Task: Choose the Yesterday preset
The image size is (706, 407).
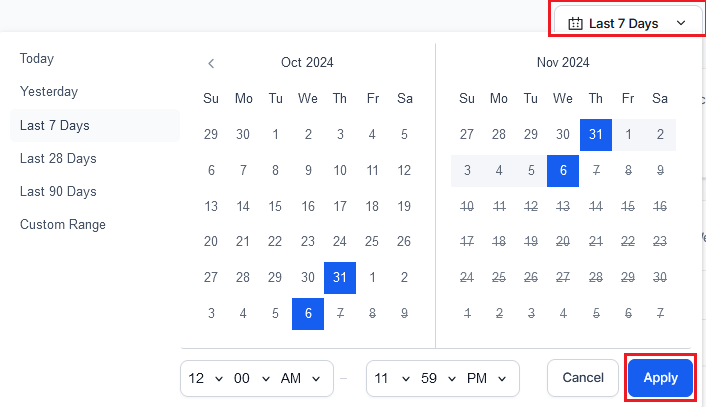Action: point(49,92)
